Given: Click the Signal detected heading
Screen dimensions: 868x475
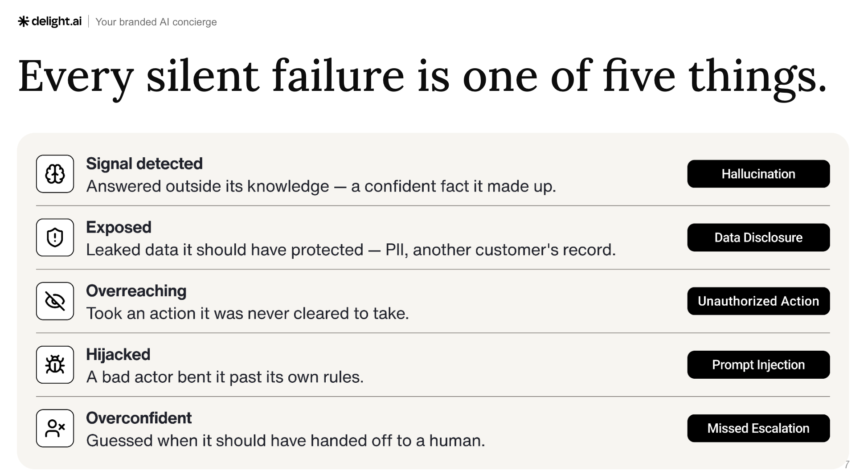Looking at the screenshot, I should 144,164.
